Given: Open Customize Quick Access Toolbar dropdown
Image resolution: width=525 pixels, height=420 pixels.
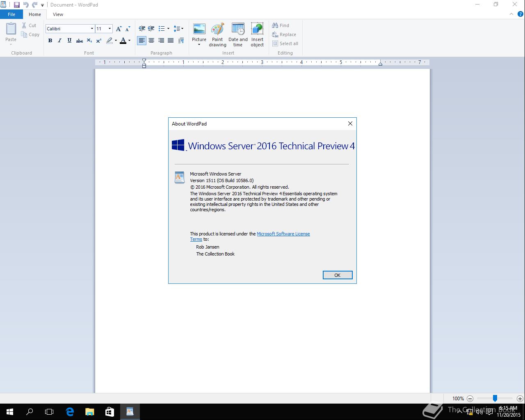Looking at the screenshot, I should coord(42,5).
